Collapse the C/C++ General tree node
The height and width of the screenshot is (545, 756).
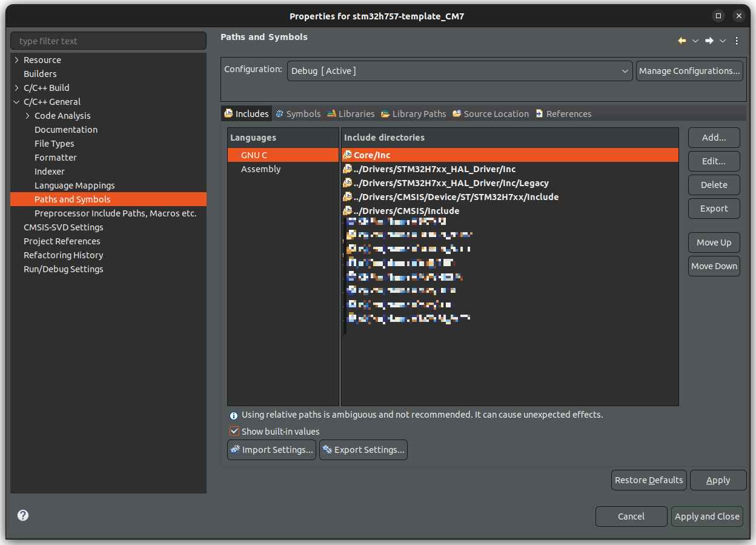pyautogui.click(x=17, y=102)
